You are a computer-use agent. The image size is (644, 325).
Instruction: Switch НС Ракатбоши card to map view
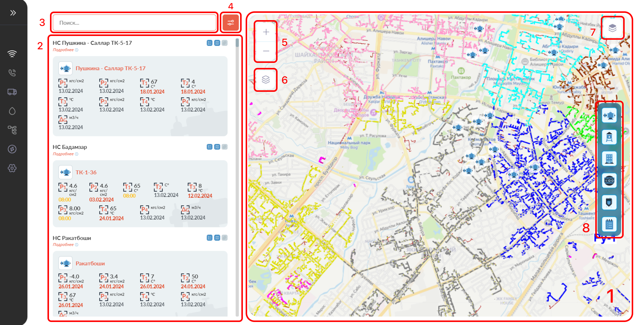click(x=217, y=237)
